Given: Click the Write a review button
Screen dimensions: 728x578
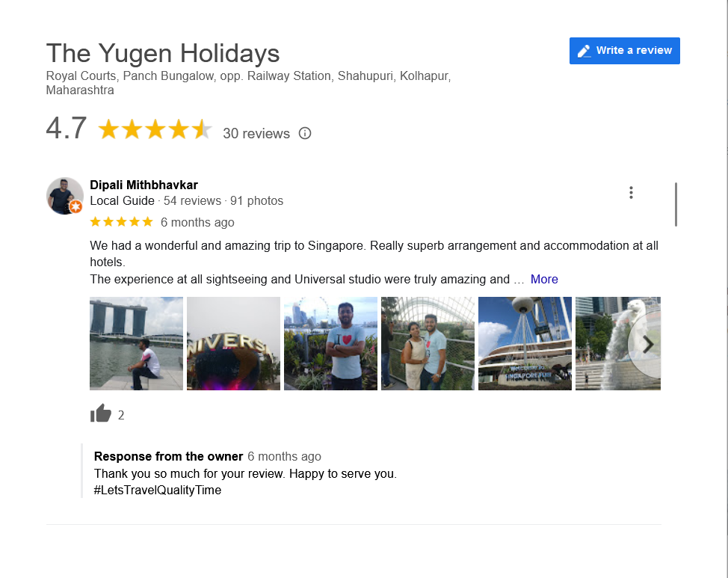Looking at the screenshot, I should 624,51.
